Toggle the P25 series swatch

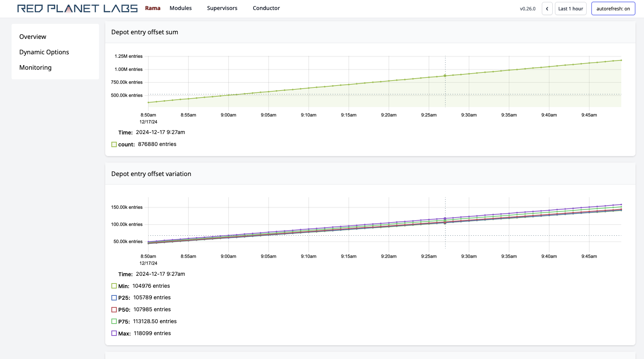coord(114,298)
